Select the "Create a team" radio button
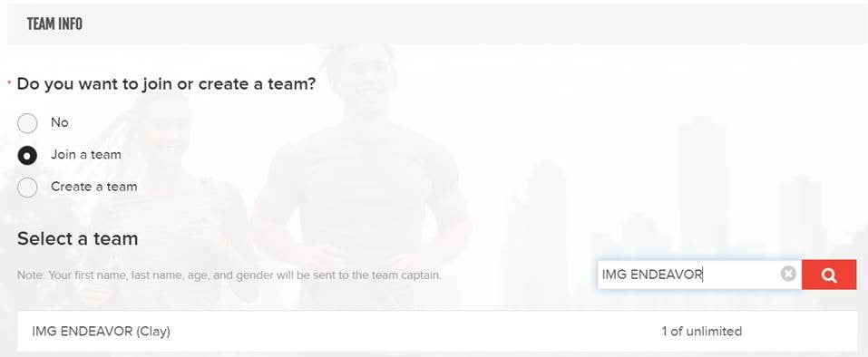The width and height of the screenshot is (868, 357). pyautogui.click(x=27, y=188)
